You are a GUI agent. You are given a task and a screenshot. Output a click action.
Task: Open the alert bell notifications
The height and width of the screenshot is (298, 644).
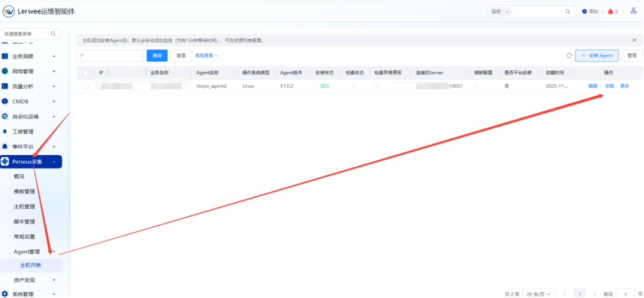[x=610, y=12]
